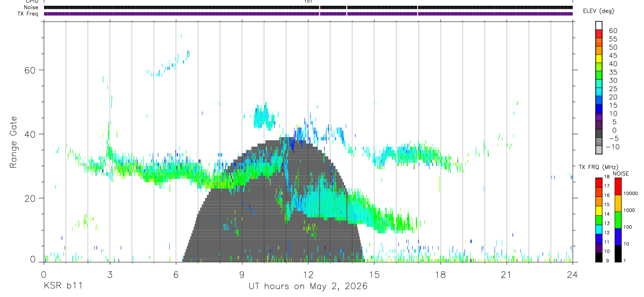The width and height of the screenshot is (644, 297).
Task: Click the '55' label on ELEV color bar
Action: [x=613, y=39]
